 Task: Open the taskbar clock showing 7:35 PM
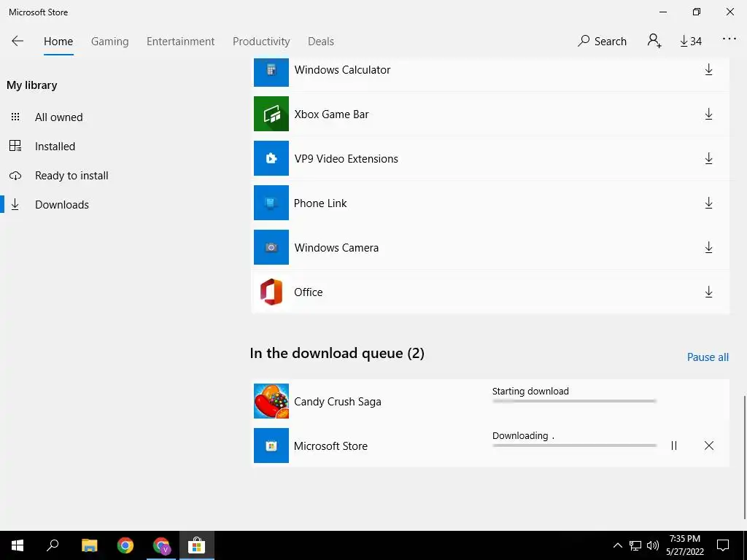tap(684, 545)
